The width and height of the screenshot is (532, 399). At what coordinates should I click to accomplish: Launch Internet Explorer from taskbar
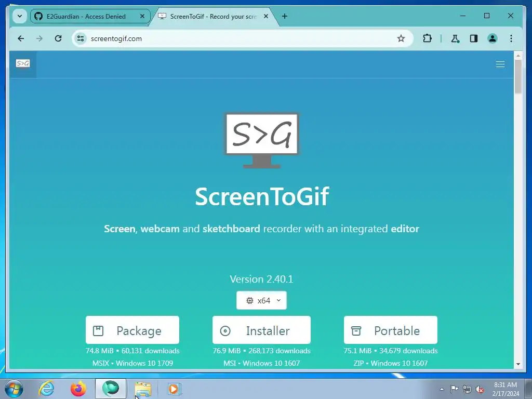click(46, 389)
